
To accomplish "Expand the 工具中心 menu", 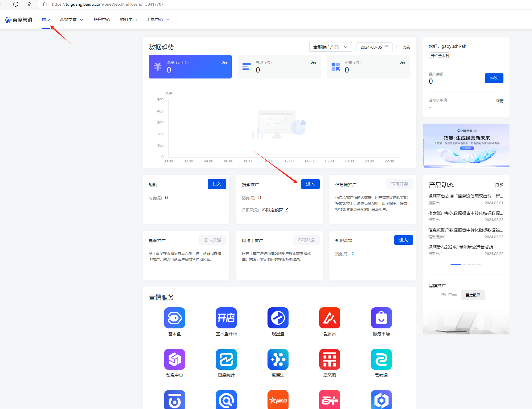I will point(158,20).
